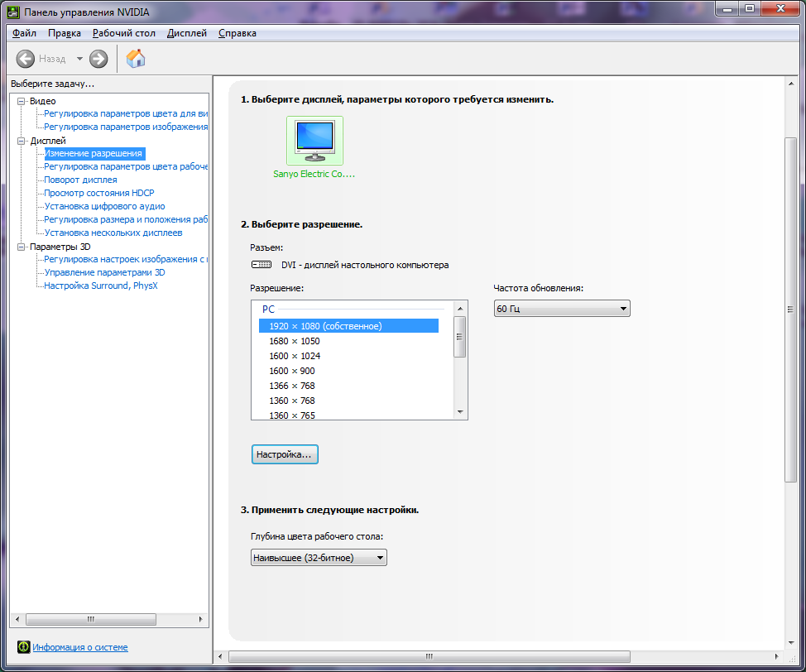This screenshot has width=806, height=672.
Task: Select the Sanyo Electric display thumbnail
Action: click(x=314, y=141)
